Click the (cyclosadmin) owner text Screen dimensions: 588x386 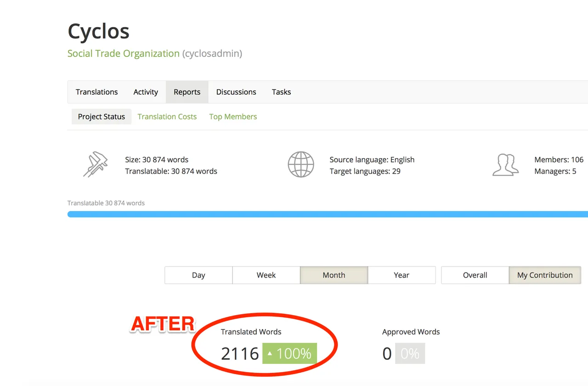[212, 53]
